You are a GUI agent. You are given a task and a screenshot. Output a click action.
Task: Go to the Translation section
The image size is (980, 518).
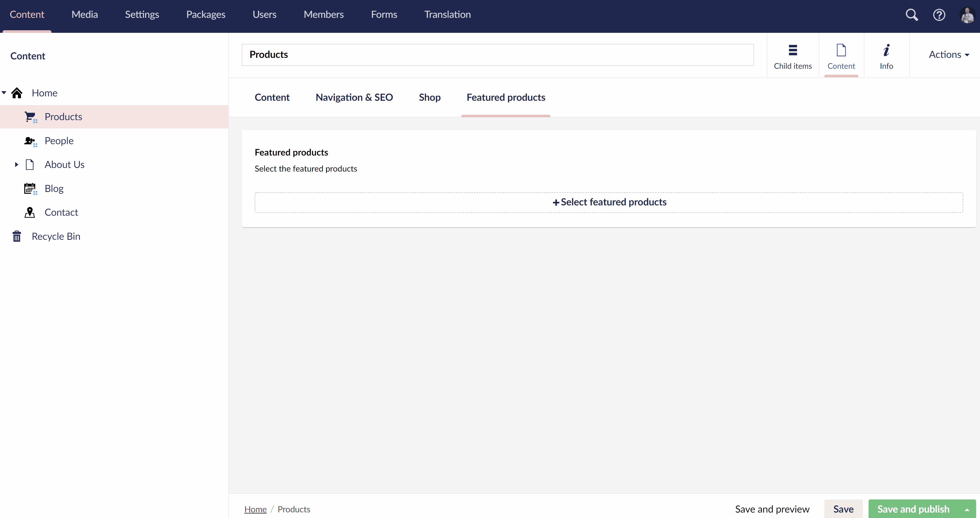pos(447,14)
